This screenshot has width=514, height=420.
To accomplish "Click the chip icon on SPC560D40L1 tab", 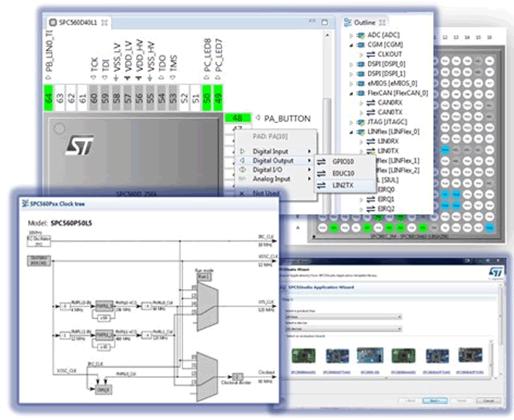I will (x=53, y=22).
